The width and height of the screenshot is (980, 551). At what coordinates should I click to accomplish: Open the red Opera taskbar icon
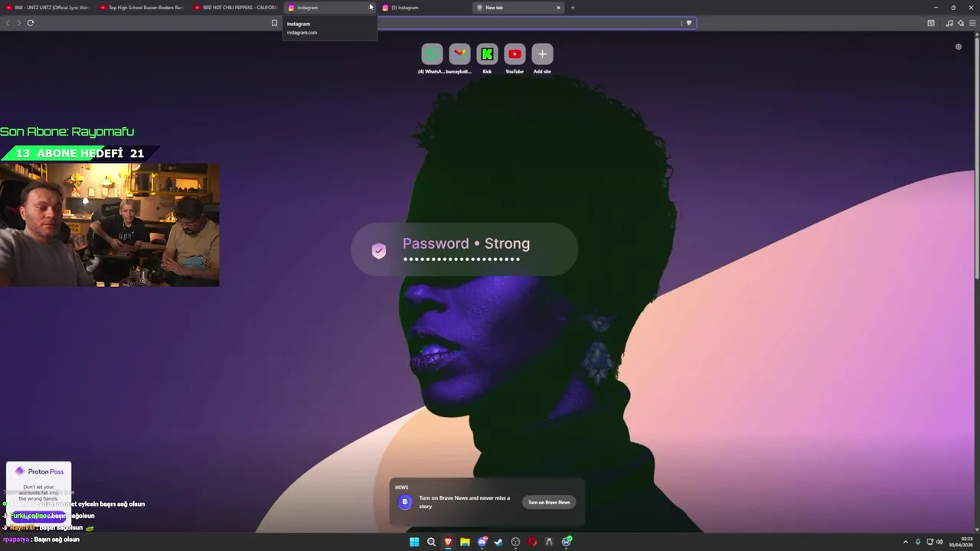[x=532, y=542]
